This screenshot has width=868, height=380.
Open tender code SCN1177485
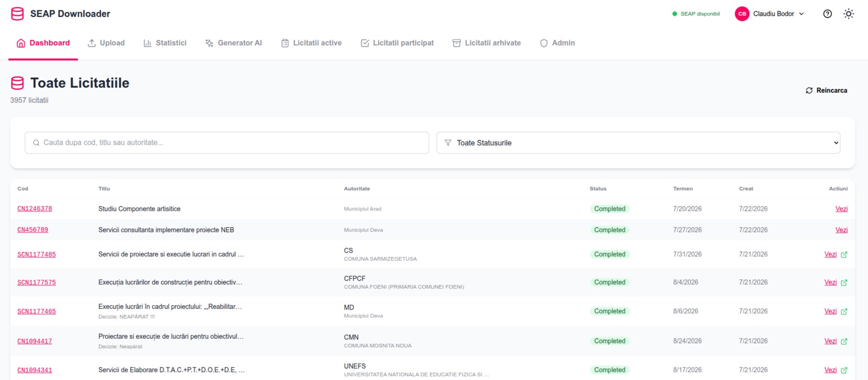pyautogui.click(x=36, y=254)
